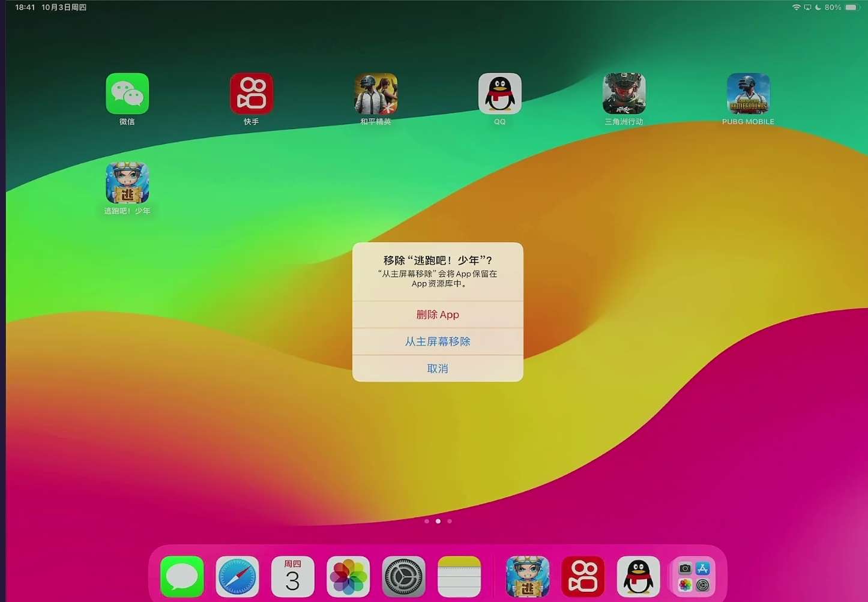This screenshot has width=868, height=602.
Task: Tap the leftmost page indicator dot
Action: [x=427, y=521]
